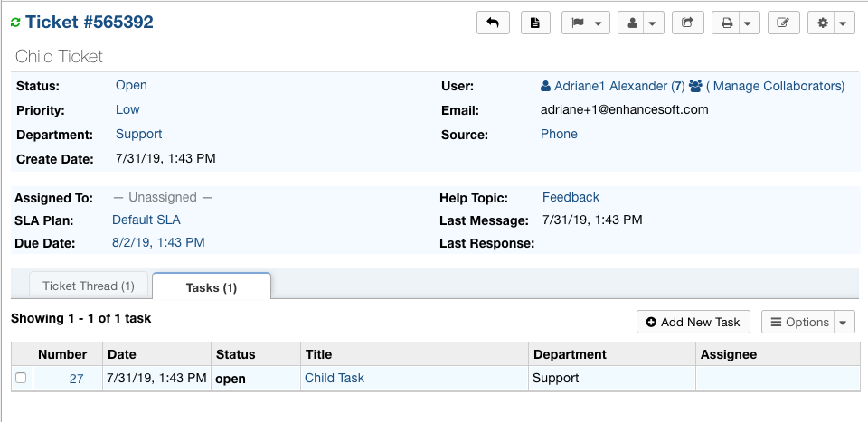Expand the flag status dropdown arrow
The width and height of the screenshot is (868, 422).
click(599, 23)
